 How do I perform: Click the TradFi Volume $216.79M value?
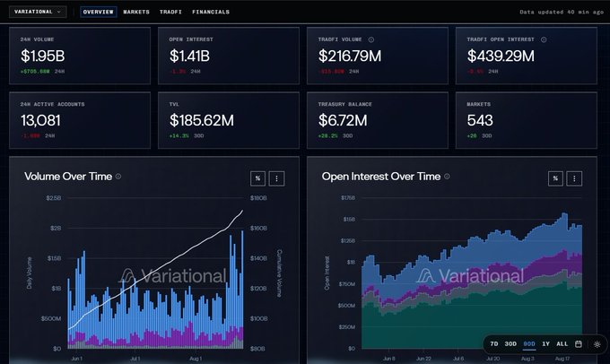[x=350, y=56]
